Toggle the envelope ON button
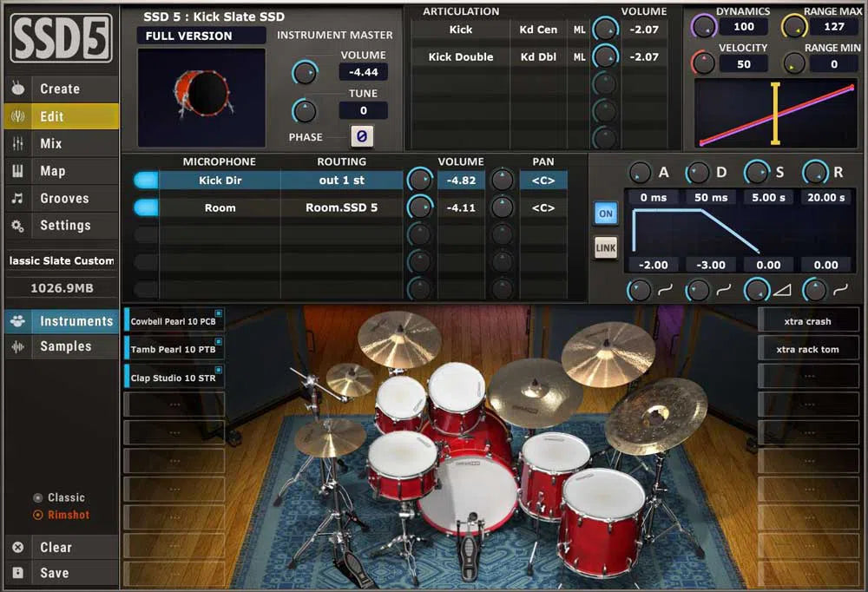The image size is (868, 592). 605,214
